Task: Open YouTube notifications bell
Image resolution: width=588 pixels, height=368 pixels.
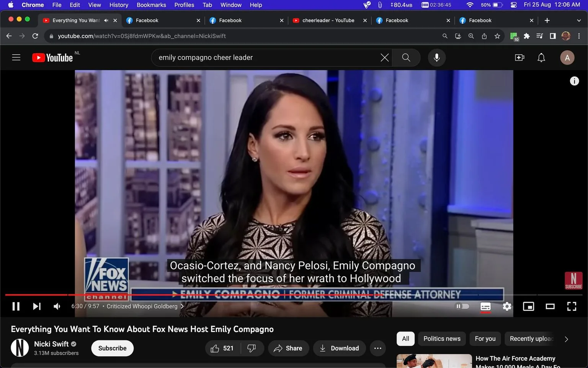Action: 541,58
